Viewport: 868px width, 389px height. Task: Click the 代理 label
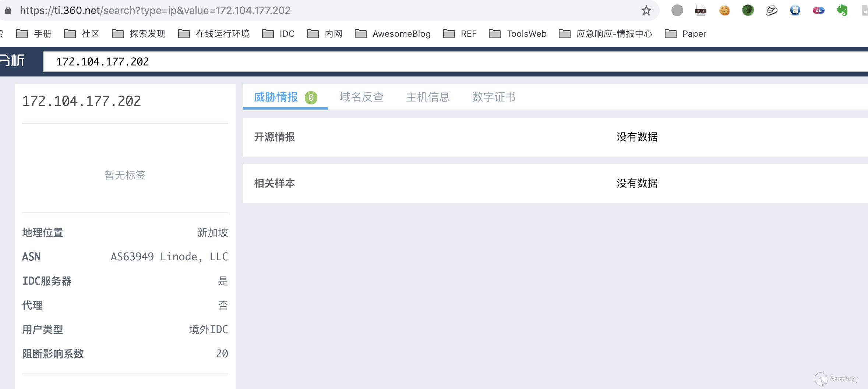[x=32, y=306]
